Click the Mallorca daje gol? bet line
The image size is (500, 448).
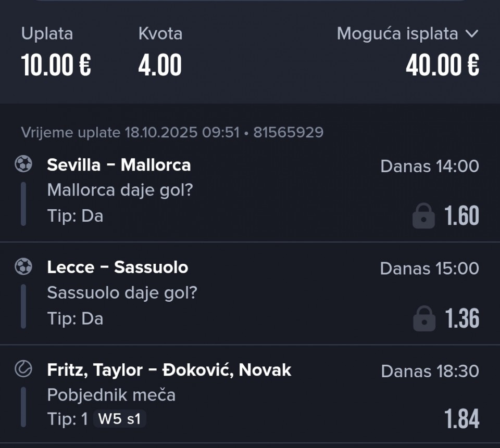(120, 190)
